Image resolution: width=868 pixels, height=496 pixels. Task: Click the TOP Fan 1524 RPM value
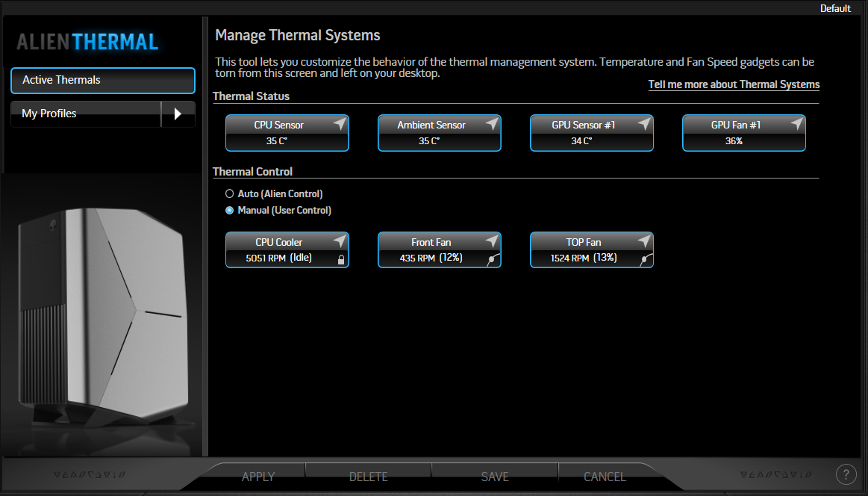click(569, 258)
